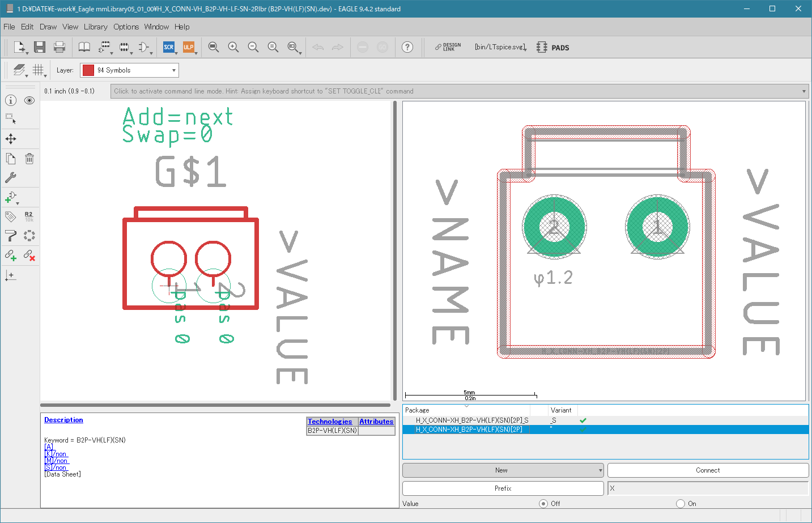Click the Connect button
Viewport: 812px width, 523px height.
708,470
